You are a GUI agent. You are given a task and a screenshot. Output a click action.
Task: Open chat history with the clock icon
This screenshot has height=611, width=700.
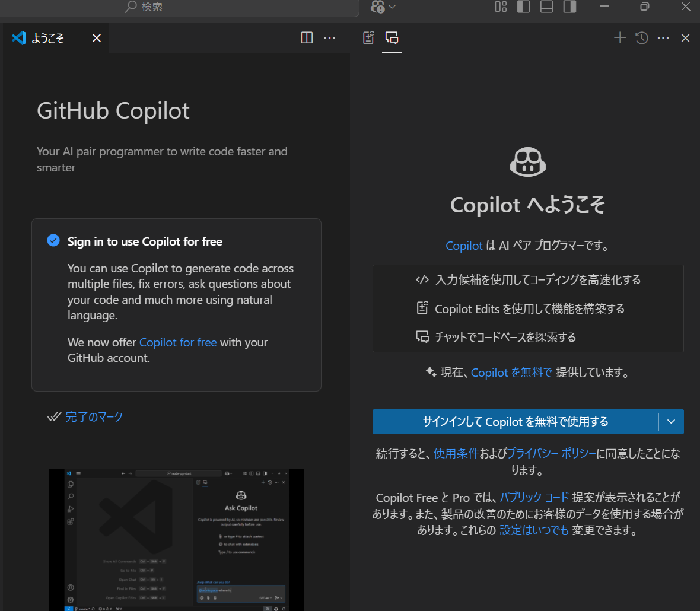click(x=641, y=37)
